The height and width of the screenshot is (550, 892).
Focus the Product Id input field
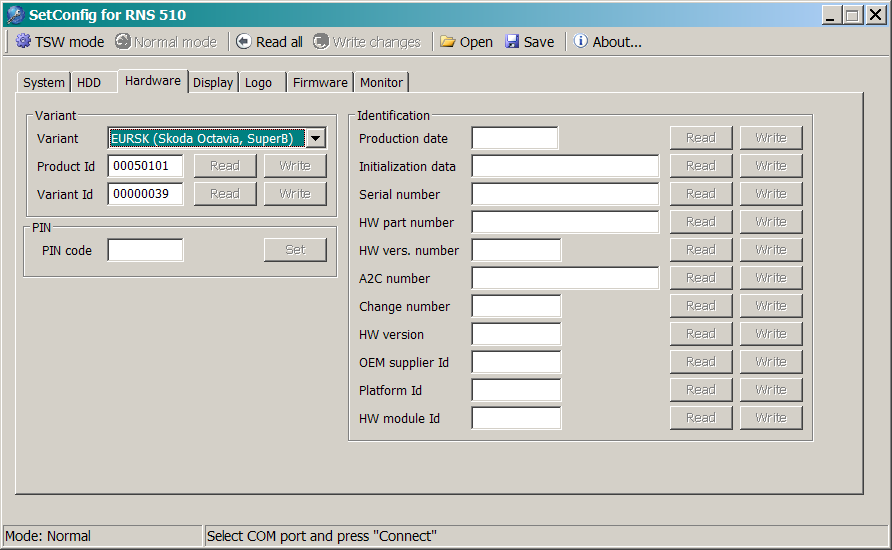146,166
